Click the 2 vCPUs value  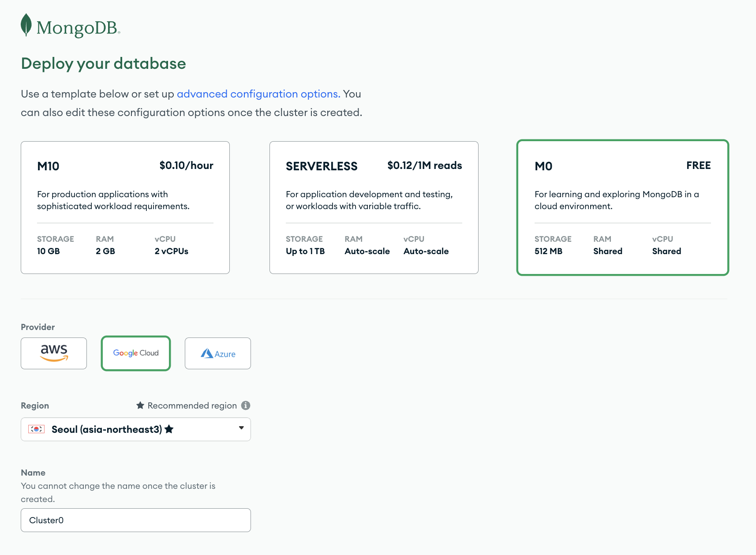click(172, 251)
